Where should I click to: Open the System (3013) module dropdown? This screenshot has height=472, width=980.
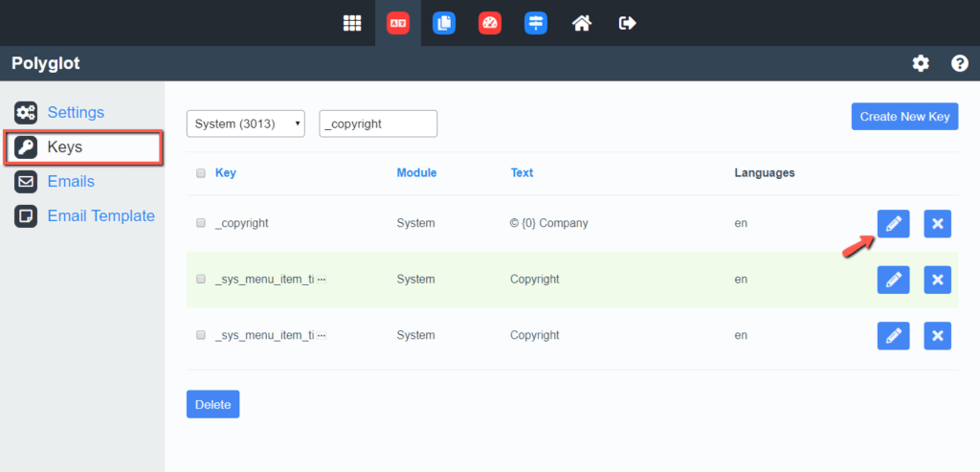[x=246, y=124]
